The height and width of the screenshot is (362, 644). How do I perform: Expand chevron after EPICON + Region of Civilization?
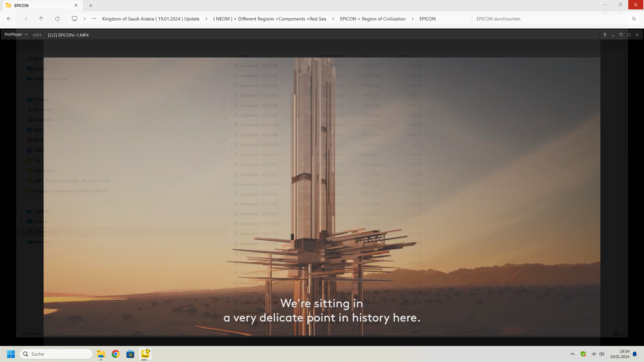[413, 19]
